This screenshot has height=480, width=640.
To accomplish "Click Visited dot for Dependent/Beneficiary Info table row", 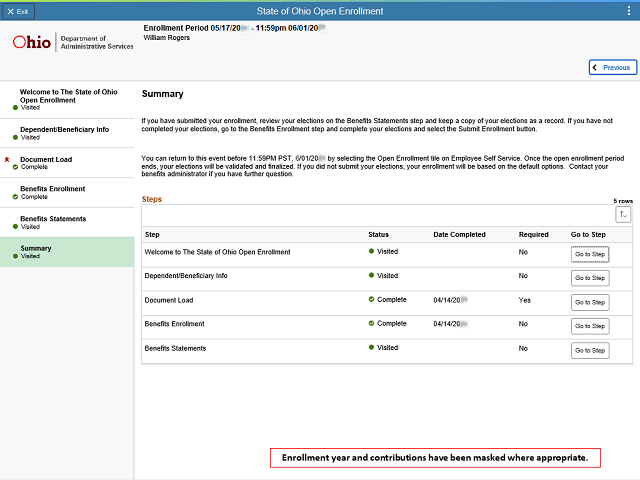I will coord(371,275).
